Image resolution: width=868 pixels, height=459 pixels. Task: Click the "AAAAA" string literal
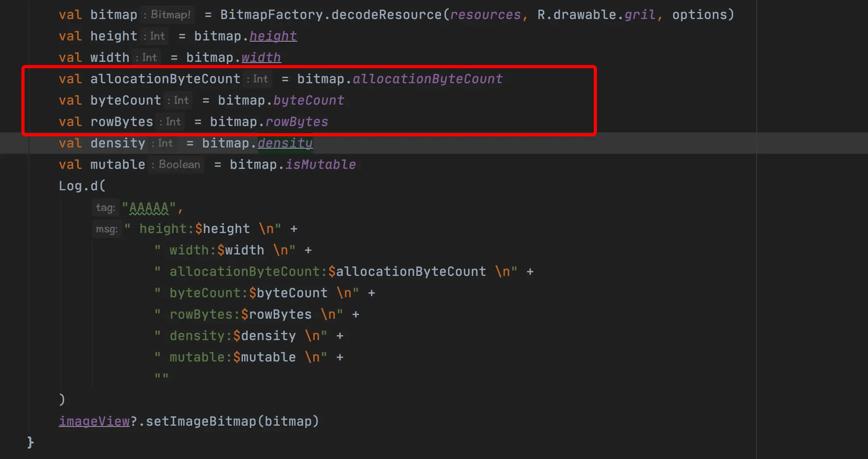(149, 208)
